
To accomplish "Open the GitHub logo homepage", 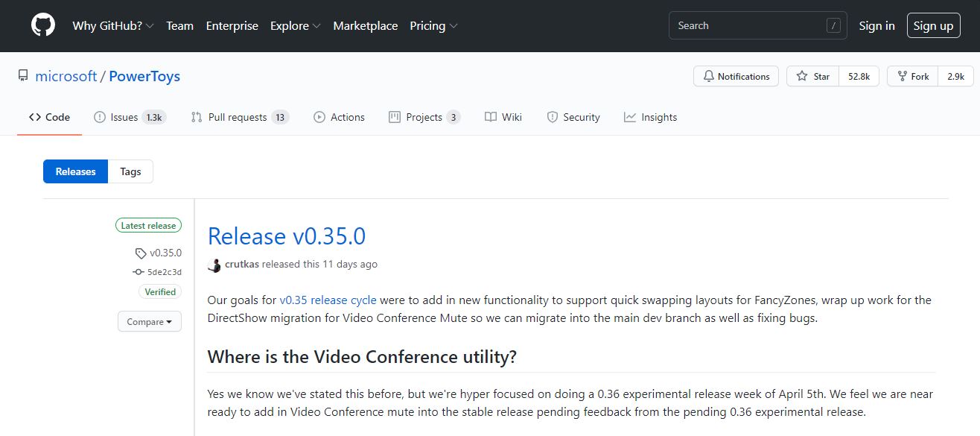I will pyautogui.click(x=43, y=25).
